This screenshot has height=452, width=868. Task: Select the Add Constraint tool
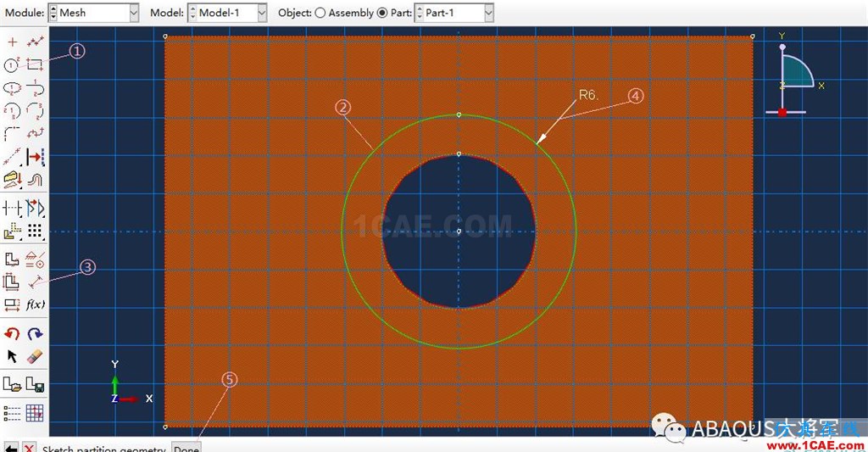pos(35,259)
